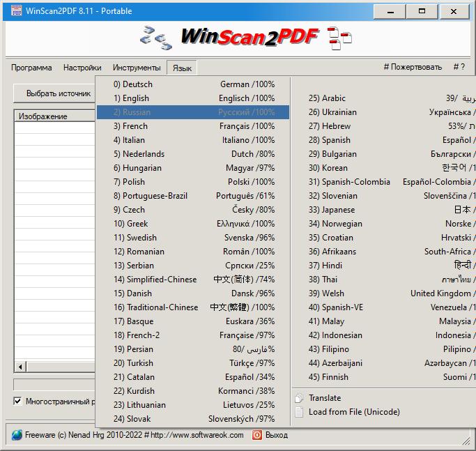Select 45) Finnish language
This screenshot has height=451, width=476.
384,377
